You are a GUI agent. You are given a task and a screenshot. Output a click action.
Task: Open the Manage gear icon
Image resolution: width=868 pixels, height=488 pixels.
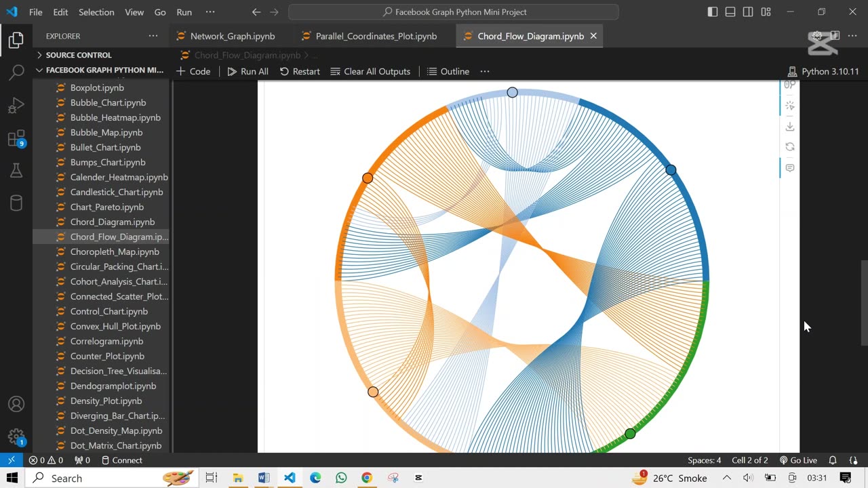(x=16, y=436)
